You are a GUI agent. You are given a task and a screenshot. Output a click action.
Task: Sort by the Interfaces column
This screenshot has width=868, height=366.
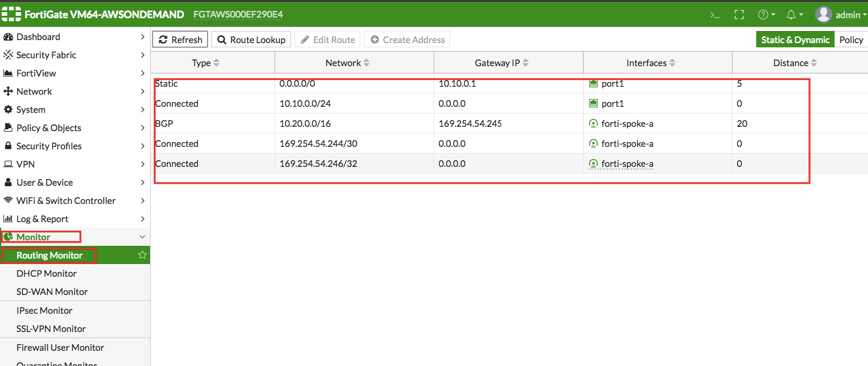click(x=651, y=63)
